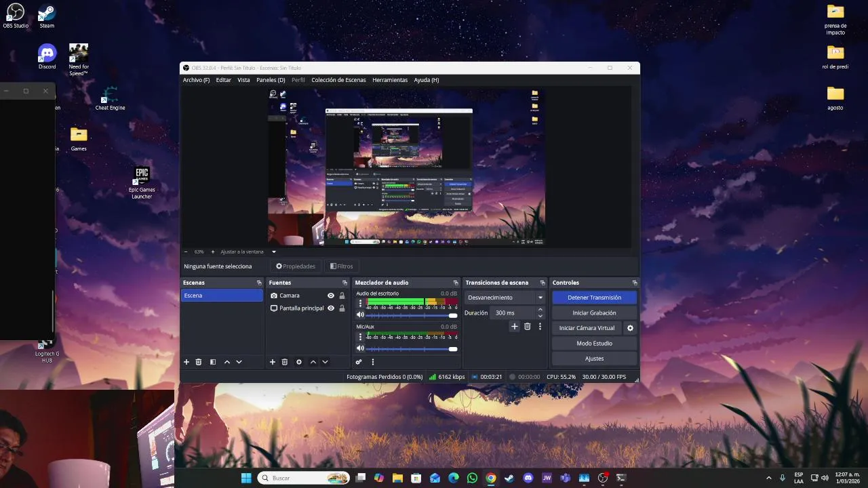Open Editar menu
This screenshot has height=488, width=868.
click(x=224, y=80)
